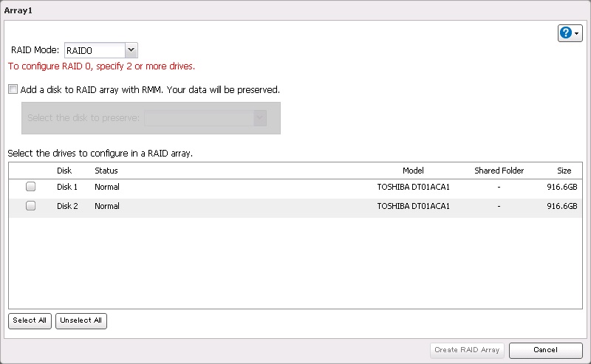This screenshot has height=364, width=591.
Task: Sort by the Status column header
Action: [106, 171]
